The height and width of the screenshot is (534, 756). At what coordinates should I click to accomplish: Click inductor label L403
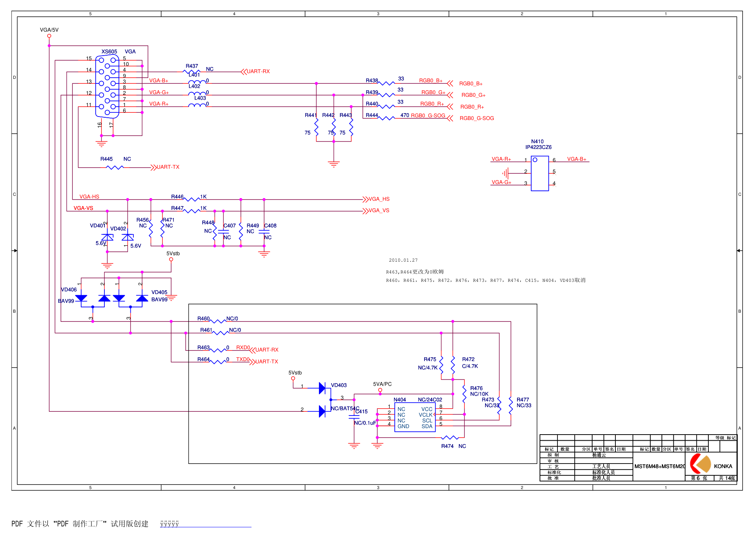coord(200,98)
